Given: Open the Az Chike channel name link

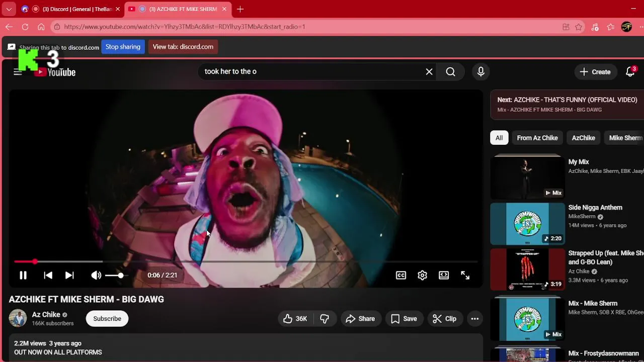Looking at the screenshot, I should (46, 315).
